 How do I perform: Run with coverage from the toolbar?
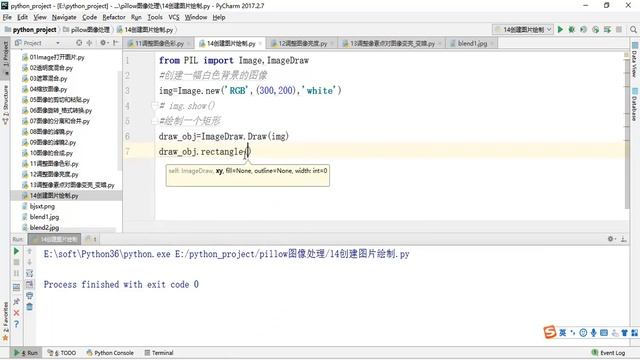[x=583, y=29]
